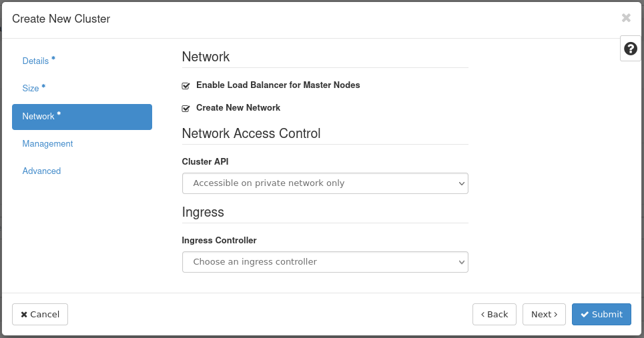Viewport: 644px width, 338px height.
Task: Click the checkmark icon on Submit
Action: click(585, 315)
